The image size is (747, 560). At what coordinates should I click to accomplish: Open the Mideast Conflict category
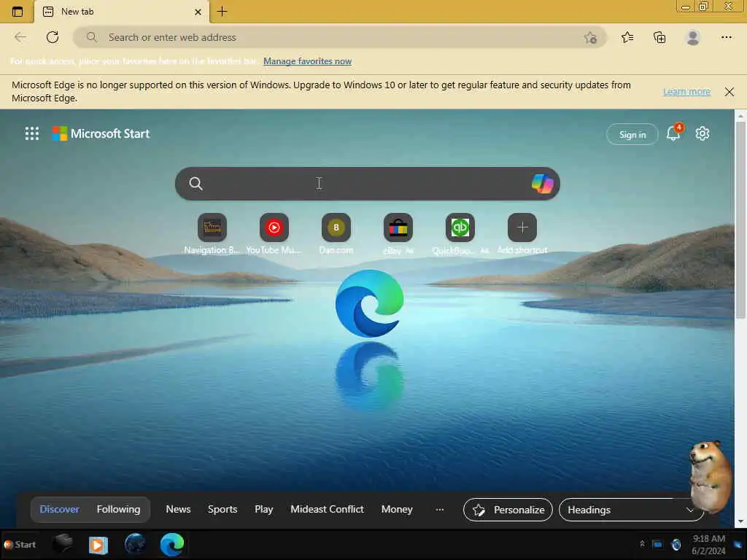coord(327,509)
